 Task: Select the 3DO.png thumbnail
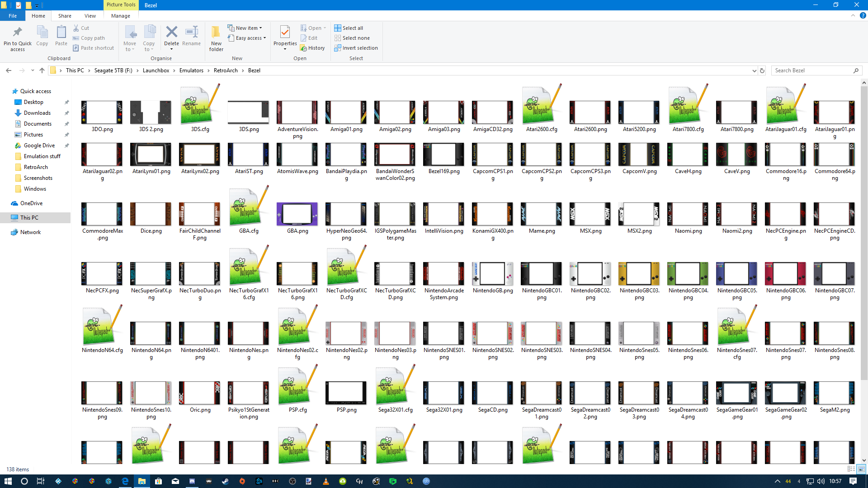tap(102, 112)
